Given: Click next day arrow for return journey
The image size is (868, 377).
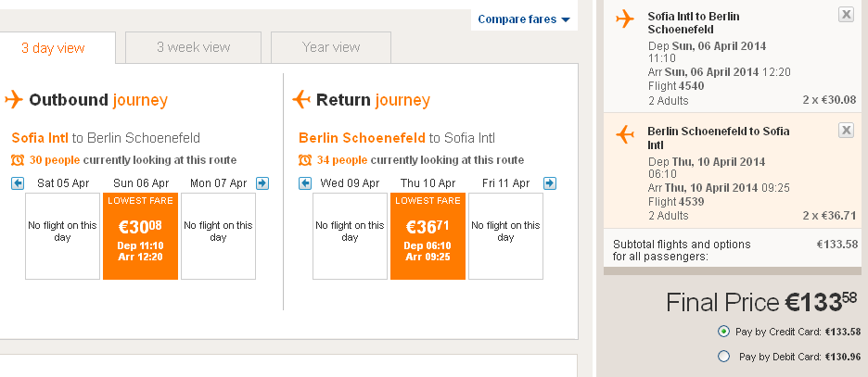Looking at the screenshot, I should pos(550,183).
